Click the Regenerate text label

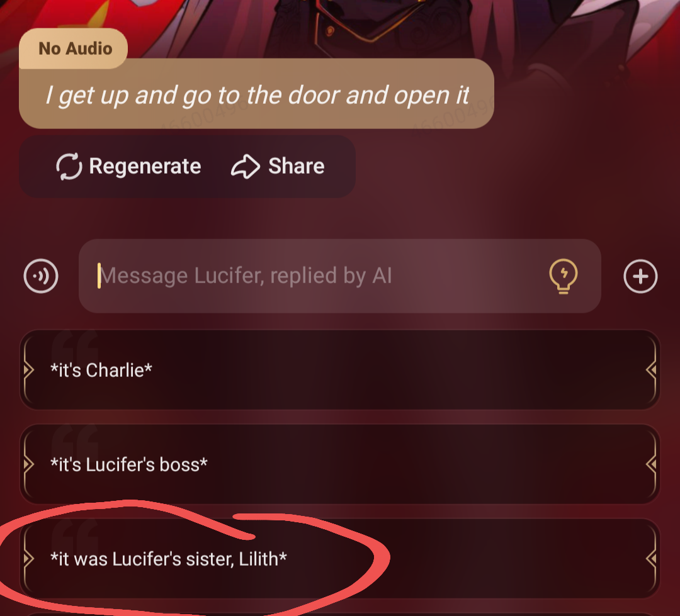coord(145,167)
